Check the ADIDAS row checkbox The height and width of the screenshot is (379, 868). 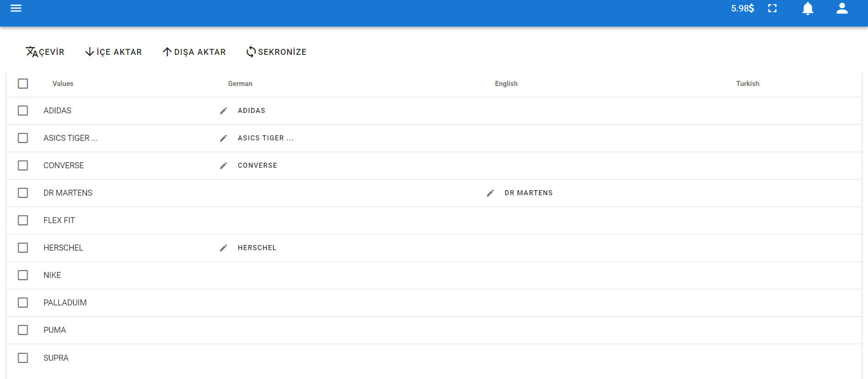click(x=23, y=111)
